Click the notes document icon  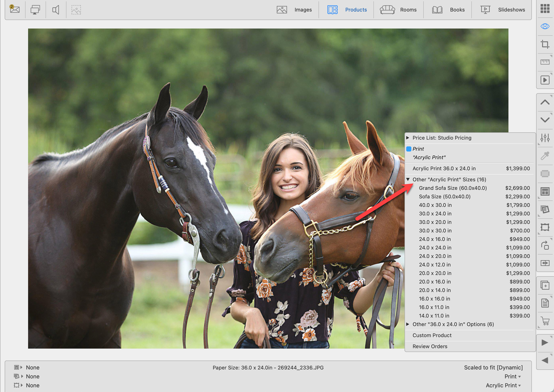click(x=545, y=303)
